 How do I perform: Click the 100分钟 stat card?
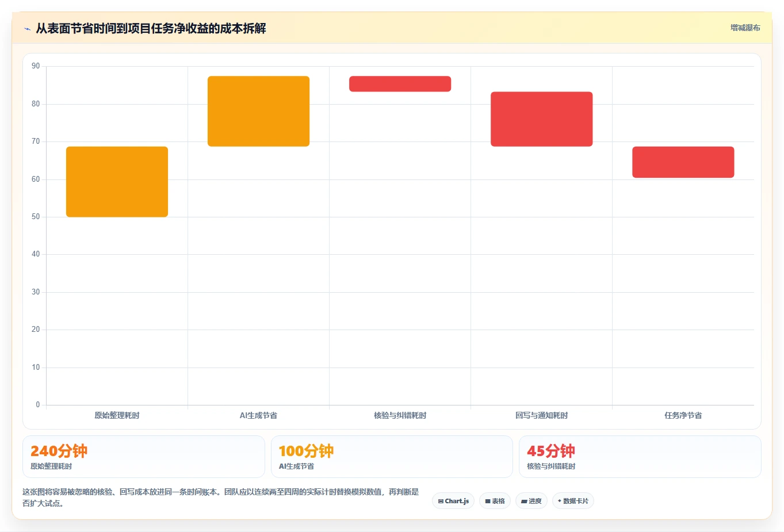click(x=392, y=457)
